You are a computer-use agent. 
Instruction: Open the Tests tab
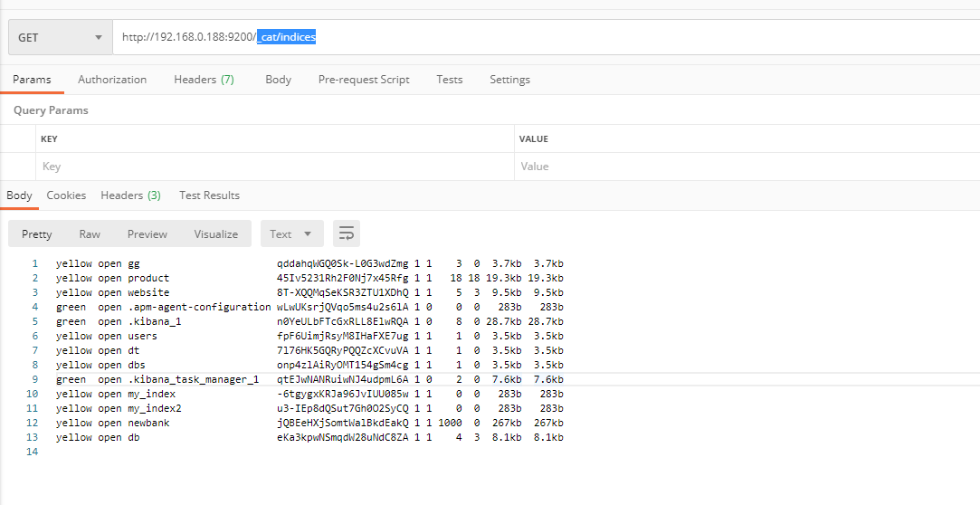pyautogui.click(x=450, y=80)
